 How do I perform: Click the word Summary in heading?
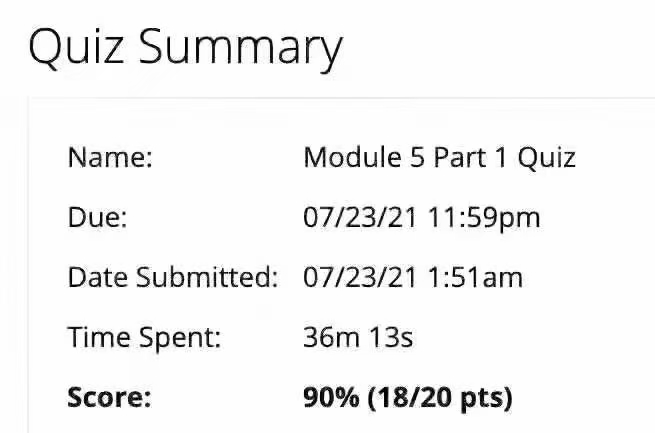pos(241,49)
